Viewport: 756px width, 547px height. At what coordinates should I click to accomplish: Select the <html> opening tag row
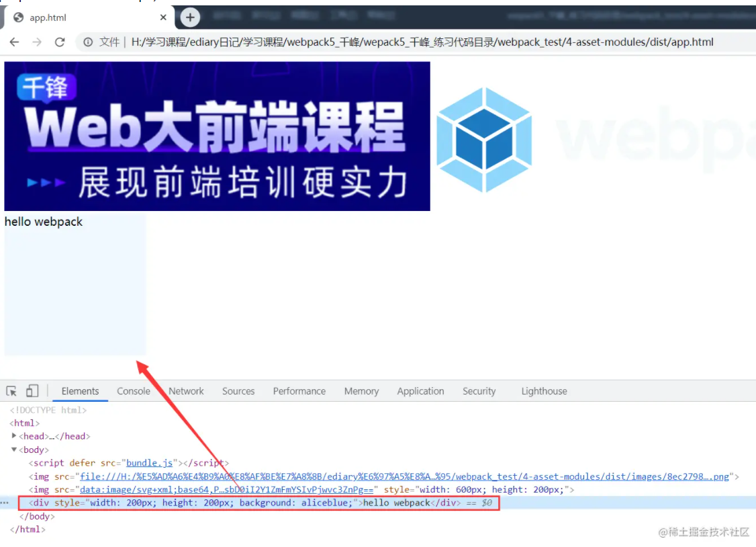[x=25, y=423]
